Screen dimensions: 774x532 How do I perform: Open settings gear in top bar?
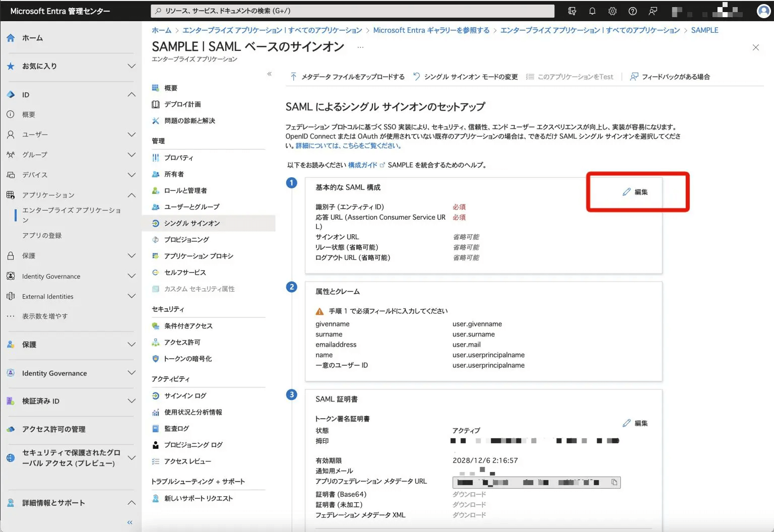[x=612, y=11]
